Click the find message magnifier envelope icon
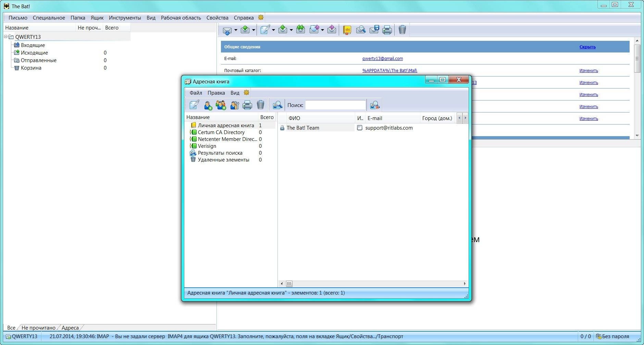The width and height of the screenshot is (644, 345). [x=361, y=30]
